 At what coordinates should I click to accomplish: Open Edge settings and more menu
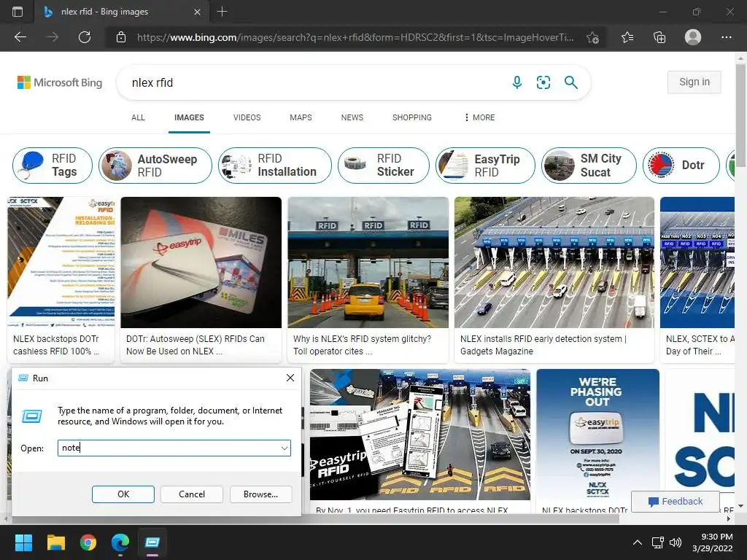tap(727, 37)
